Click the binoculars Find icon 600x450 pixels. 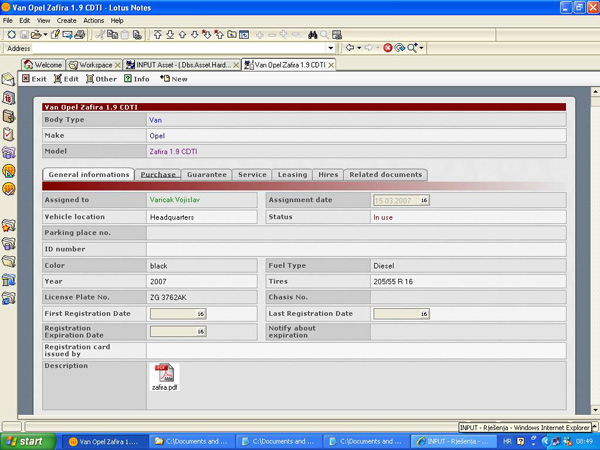(x=313, y=35)
